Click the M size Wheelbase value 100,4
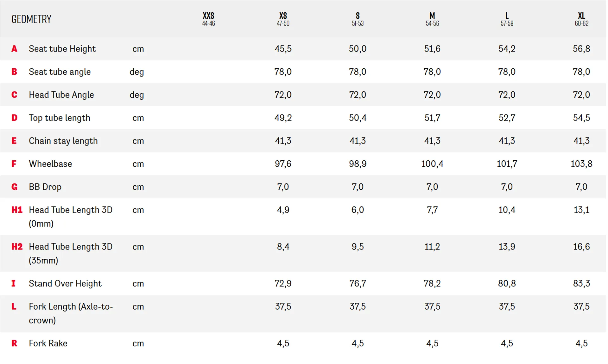Image resolution: width=608 pixels, height=364 pixels. (432, 164)
